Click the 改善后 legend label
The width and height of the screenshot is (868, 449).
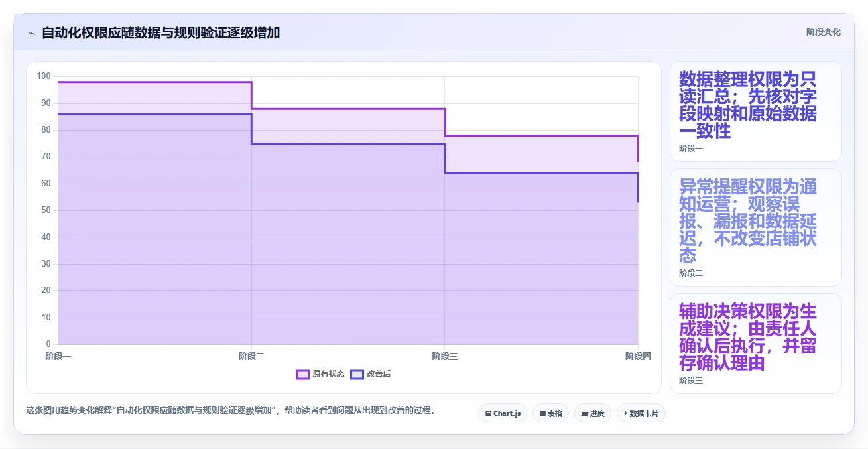point(379,374)
